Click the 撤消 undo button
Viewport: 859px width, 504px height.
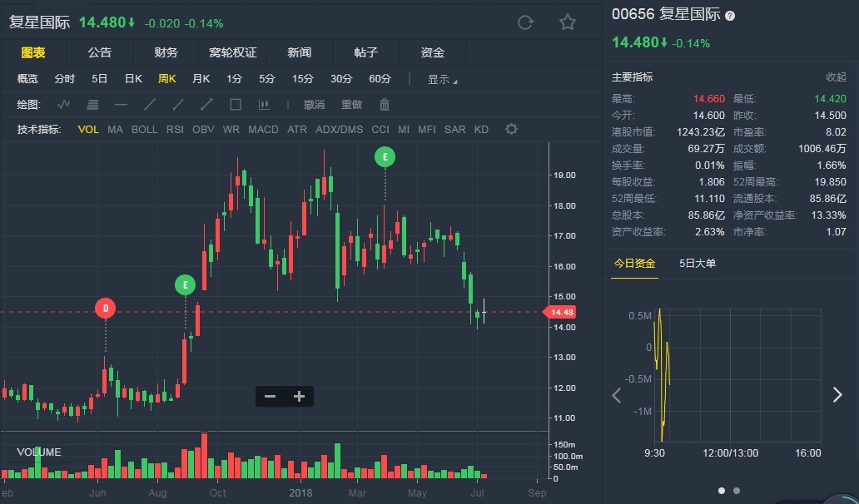coord(314,105)
